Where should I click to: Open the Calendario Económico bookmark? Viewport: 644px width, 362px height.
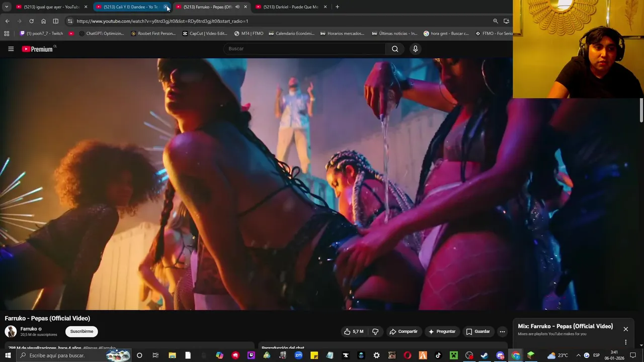point(291,34)
